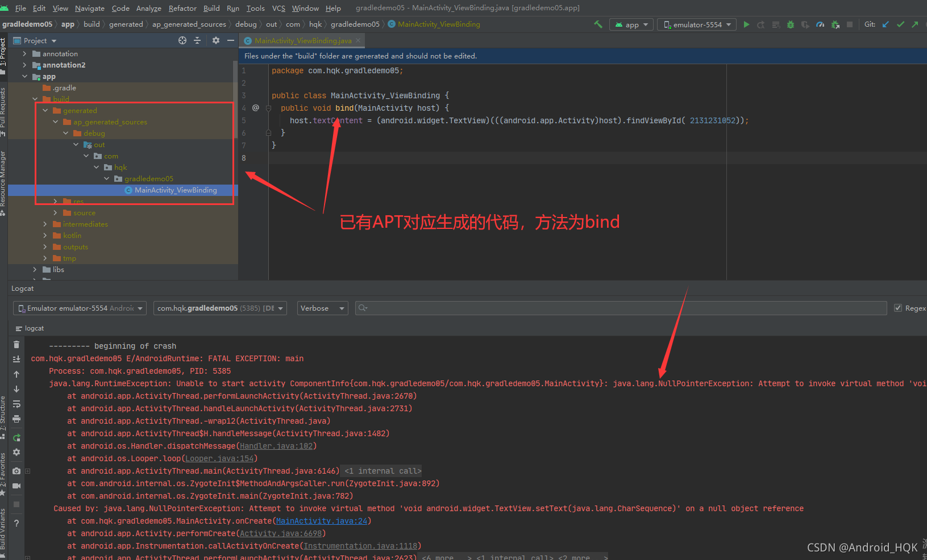Viewport: 927px width, 560px height.
Task: Open the Build menu
Action: [x=211, y=8]
